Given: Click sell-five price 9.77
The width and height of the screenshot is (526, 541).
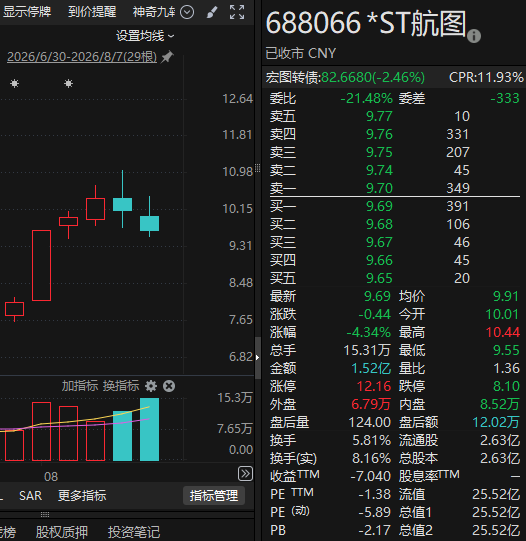Looking at the screenshot, I should tap(379, 117).
